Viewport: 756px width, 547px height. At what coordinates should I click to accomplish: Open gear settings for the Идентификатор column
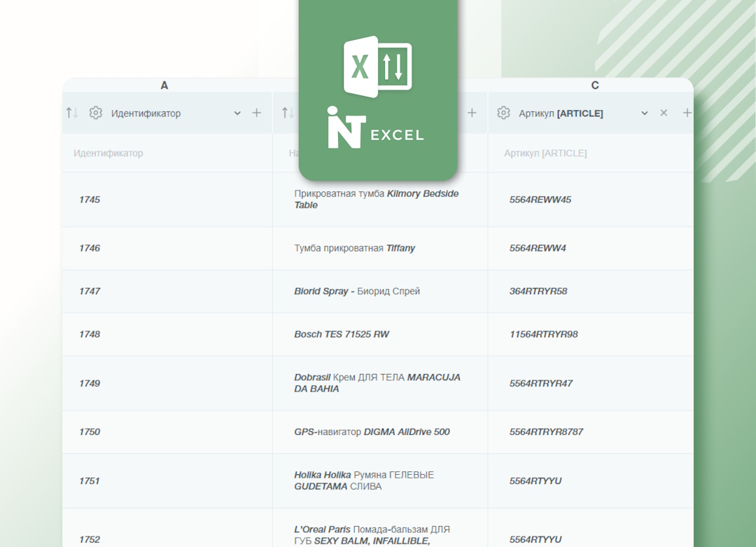(x=95, y=113)
